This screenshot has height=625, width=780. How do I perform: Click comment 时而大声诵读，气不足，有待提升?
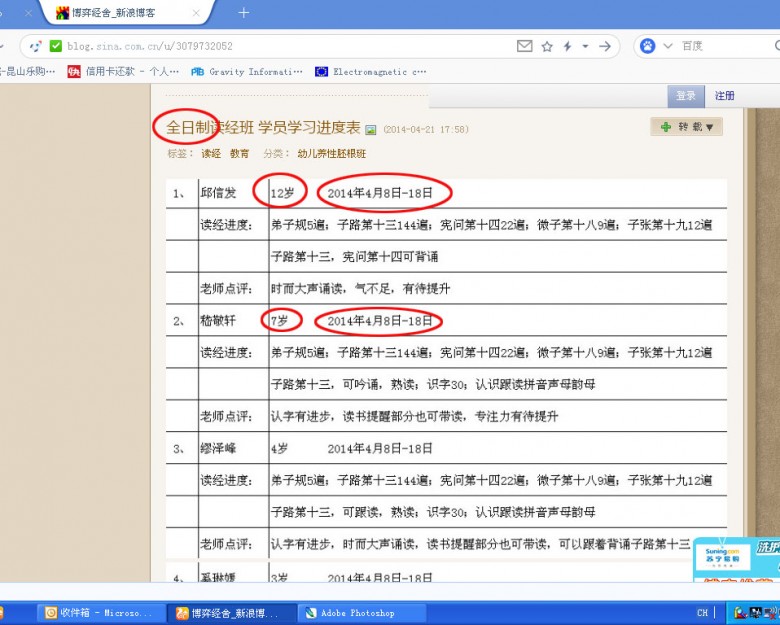pyautogui.click(x=360, y=289)
